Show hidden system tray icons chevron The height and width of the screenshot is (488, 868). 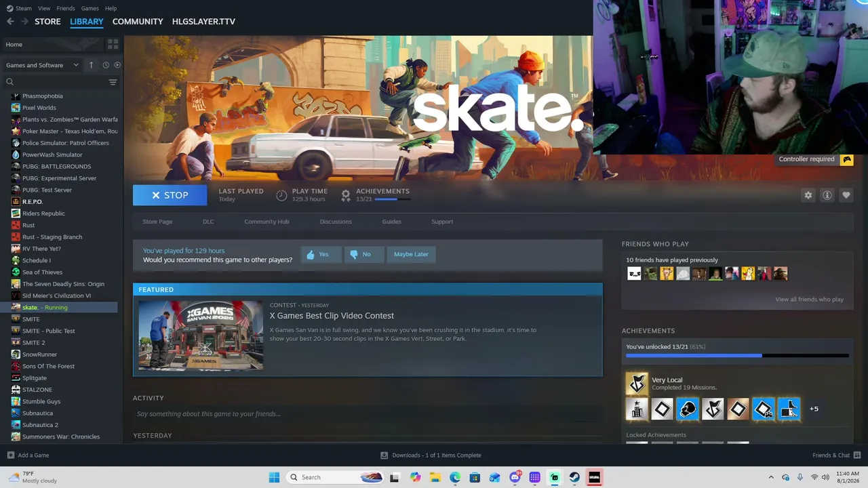[770, 477]
